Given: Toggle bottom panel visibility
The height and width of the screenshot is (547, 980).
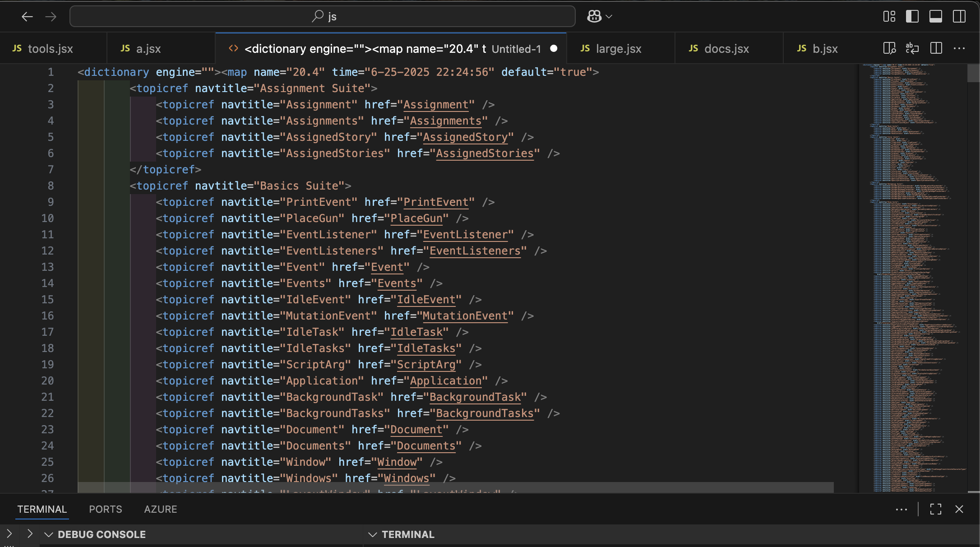Looking at the screenshot, I should 936,17.
